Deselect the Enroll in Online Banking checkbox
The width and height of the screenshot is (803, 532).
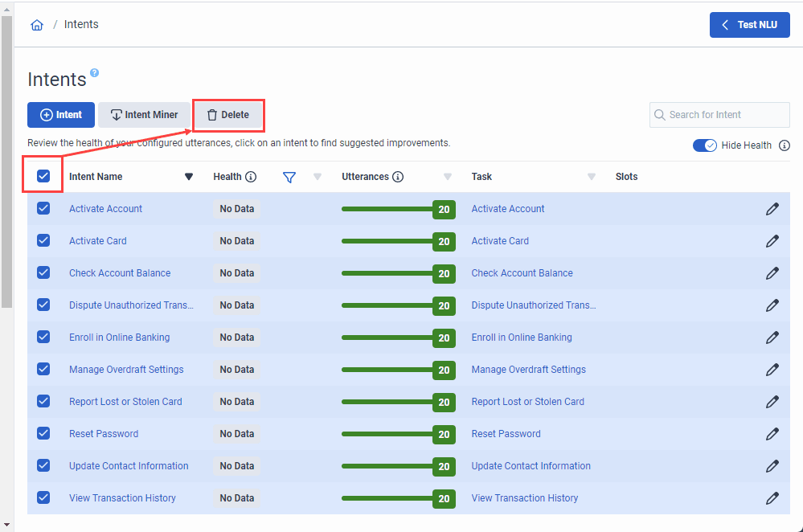coord(43,337)
